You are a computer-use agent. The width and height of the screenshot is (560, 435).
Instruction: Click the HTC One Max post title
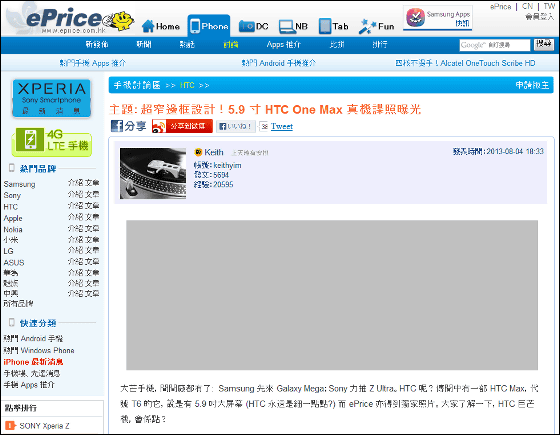pyautogui.click(x=265, y=109)
